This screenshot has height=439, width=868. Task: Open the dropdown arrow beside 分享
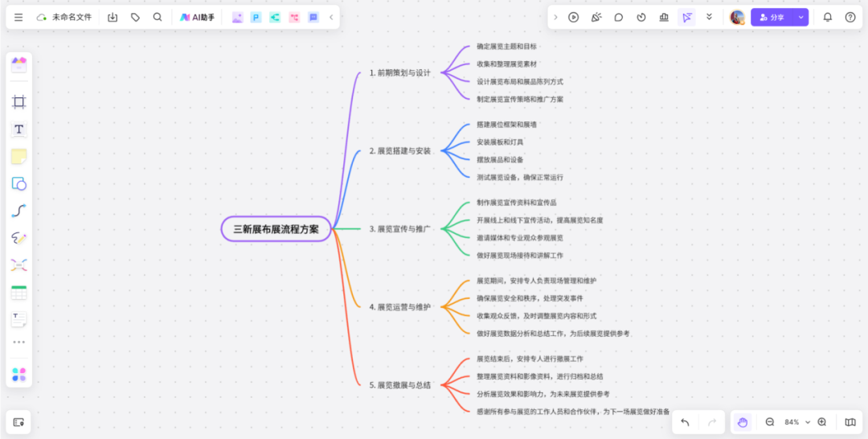click(801, 18)
